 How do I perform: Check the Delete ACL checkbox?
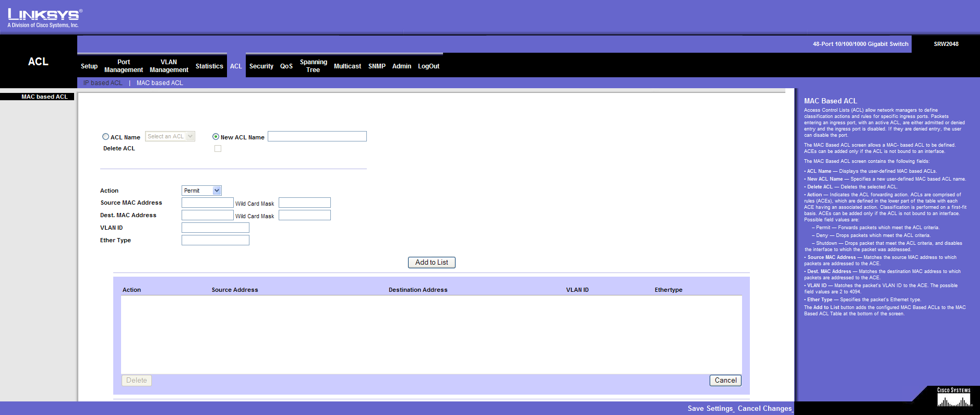218,149
